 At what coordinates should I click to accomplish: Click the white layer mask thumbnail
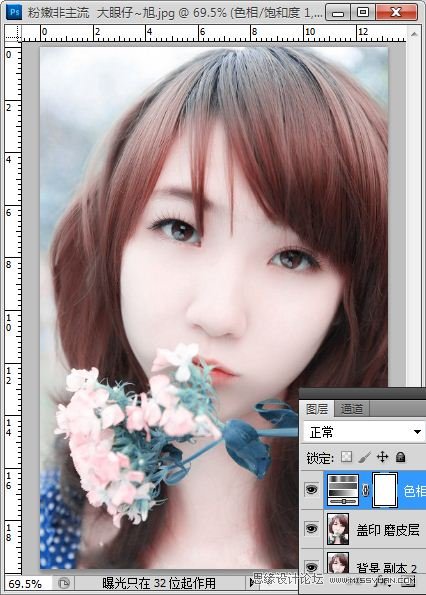pos(385,490)
